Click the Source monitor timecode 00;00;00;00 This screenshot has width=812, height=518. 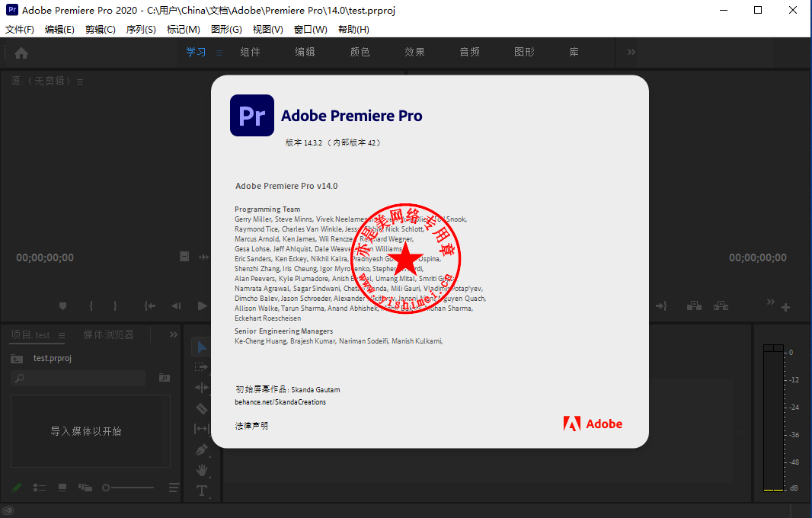[x=45, y=257]
